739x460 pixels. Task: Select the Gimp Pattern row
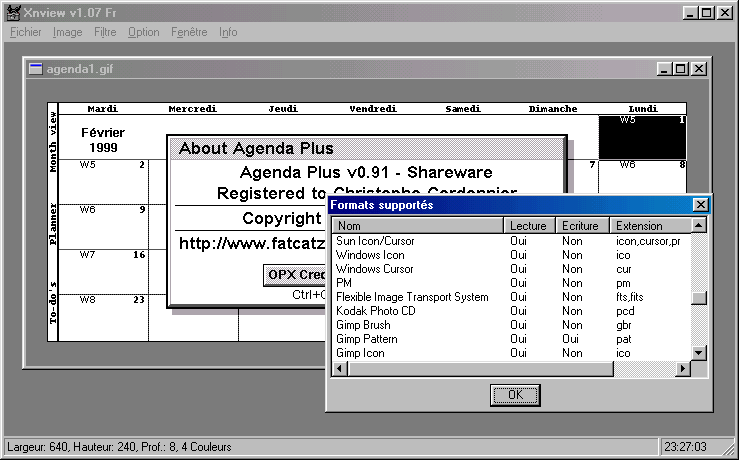click(511, 339)
